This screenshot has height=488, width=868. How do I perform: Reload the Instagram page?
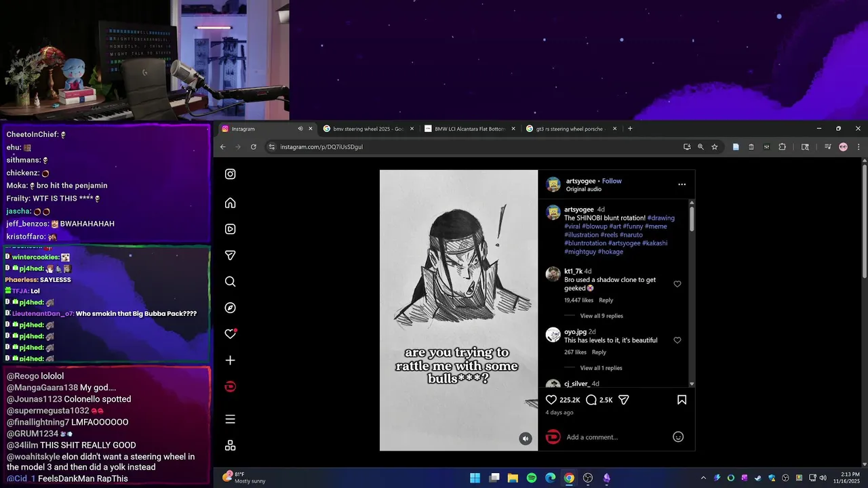254,147
